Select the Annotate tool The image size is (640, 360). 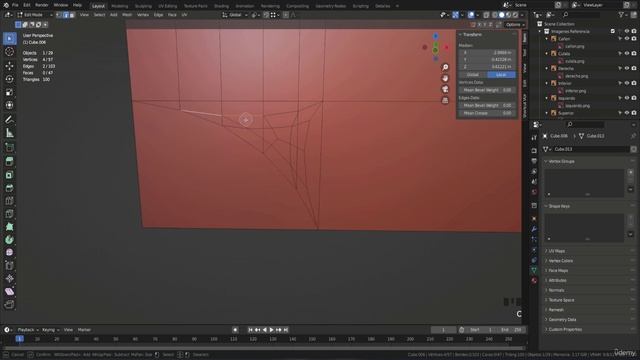tap(9, 119)
